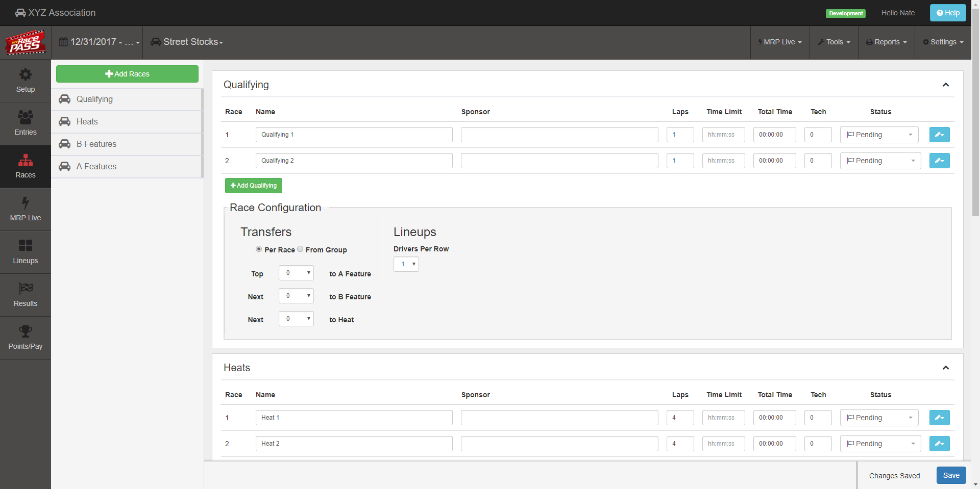Open the Entries people section
Screen dimensions: 980x489
pyautogui.click(x=26, y=124)
